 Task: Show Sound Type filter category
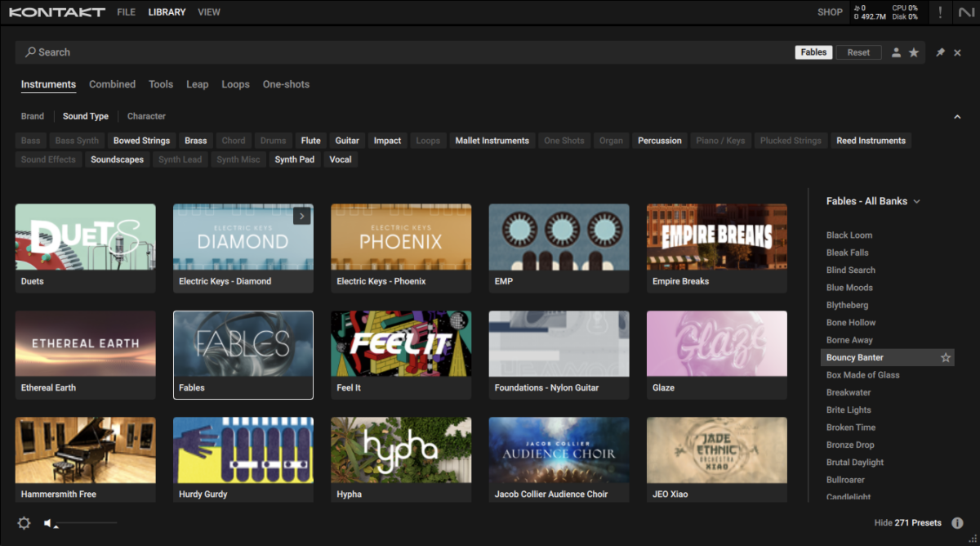[86, 116]
